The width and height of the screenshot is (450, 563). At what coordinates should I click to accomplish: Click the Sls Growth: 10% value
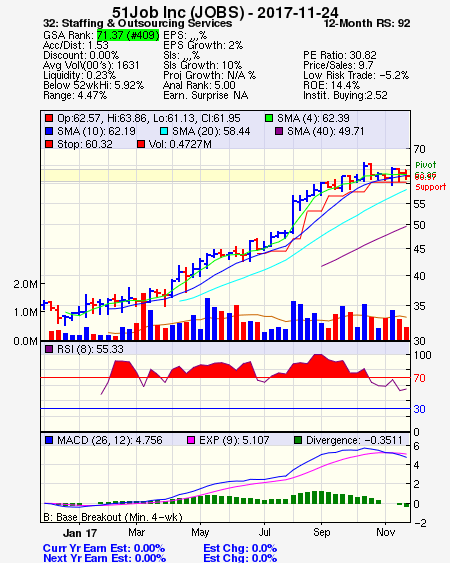(202, 65)
